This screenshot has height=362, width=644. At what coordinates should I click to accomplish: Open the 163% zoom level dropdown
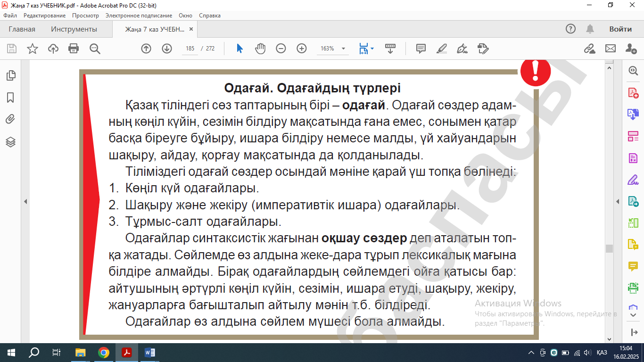click(x=343, y=49)
